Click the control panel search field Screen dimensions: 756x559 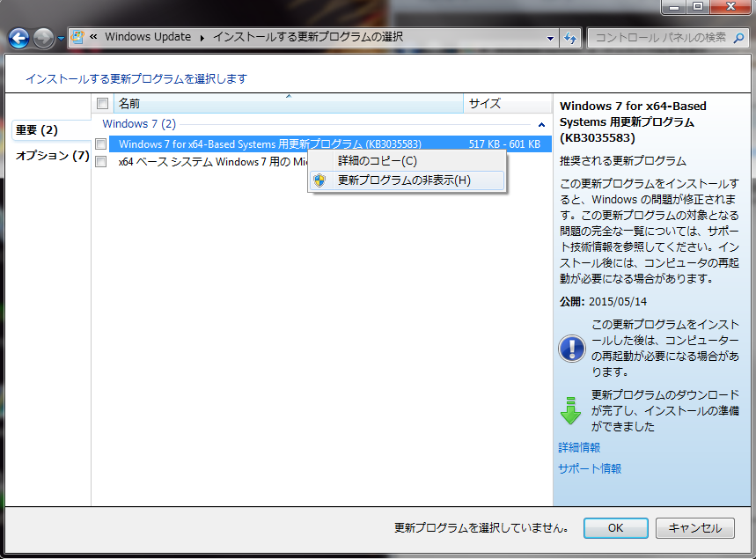(660, 38)
